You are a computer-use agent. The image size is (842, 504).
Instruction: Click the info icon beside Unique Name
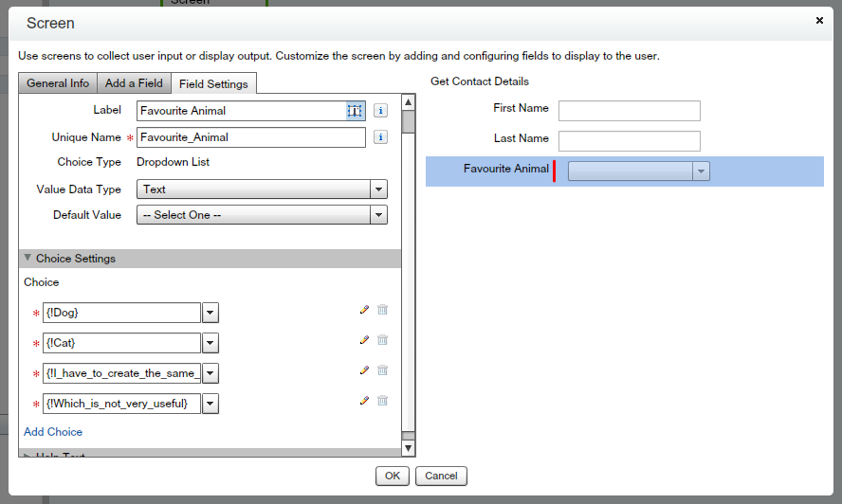click(x=380, y=137)
